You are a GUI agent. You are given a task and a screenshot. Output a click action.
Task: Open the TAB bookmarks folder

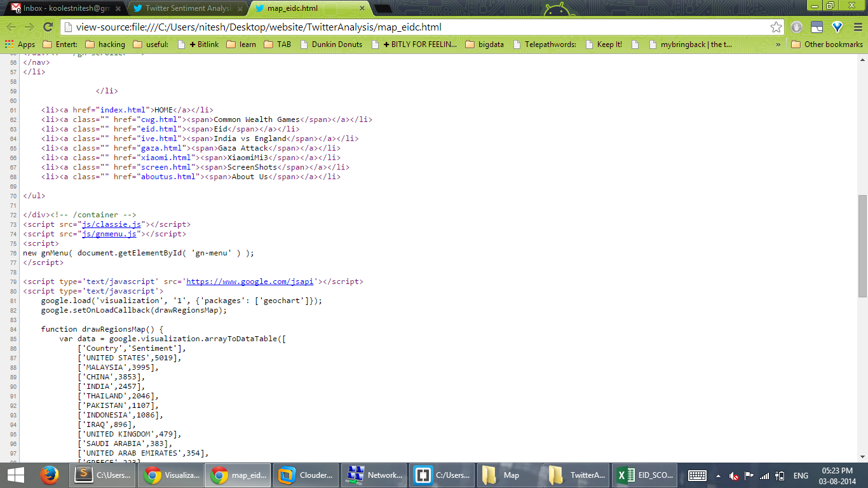click(277, 44)
